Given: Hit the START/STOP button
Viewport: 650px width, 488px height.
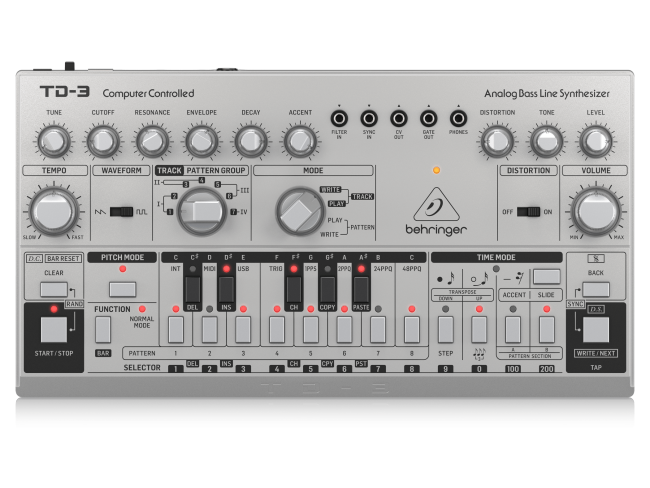Looking at the screenshot, I should point(54,330).
